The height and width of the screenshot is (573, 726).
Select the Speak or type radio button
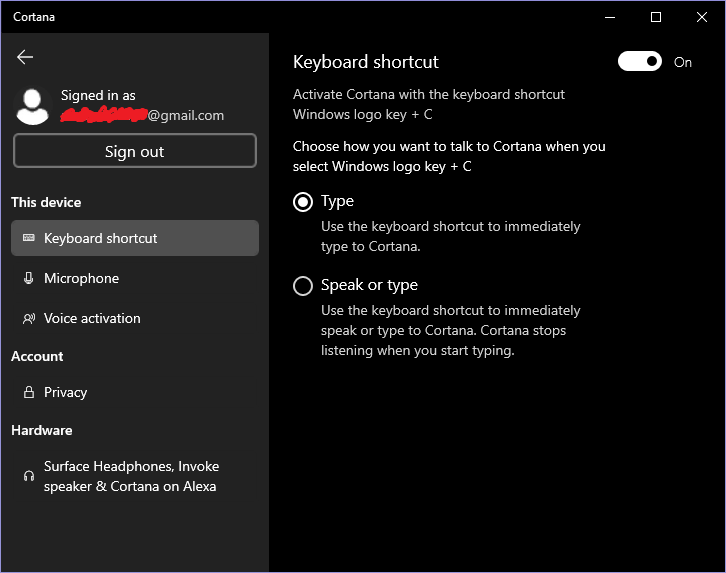coord(303,286)
